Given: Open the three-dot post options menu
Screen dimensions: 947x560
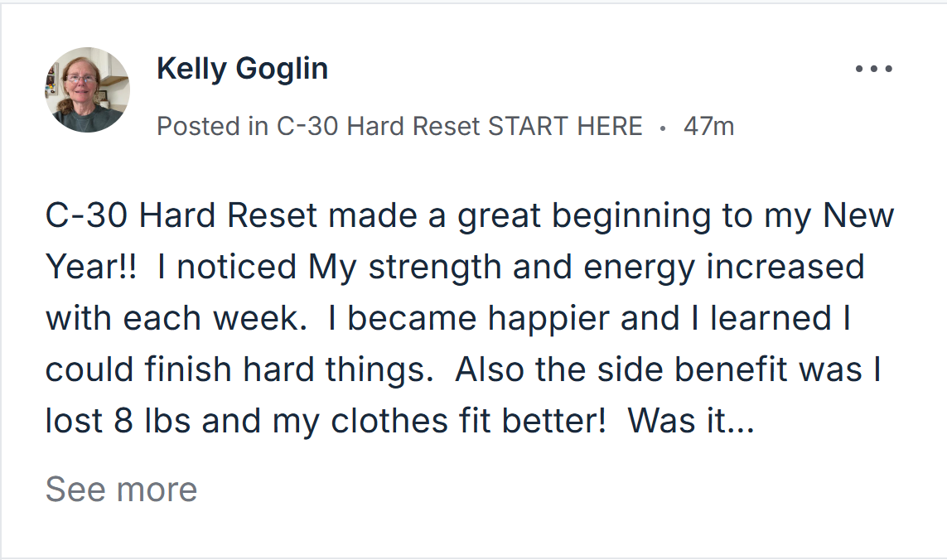Looking at the screenshot, I should pos(873,69).
